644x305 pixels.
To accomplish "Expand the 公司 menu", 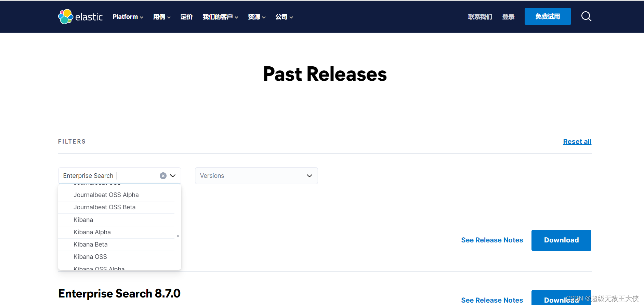I will [284, 17].
